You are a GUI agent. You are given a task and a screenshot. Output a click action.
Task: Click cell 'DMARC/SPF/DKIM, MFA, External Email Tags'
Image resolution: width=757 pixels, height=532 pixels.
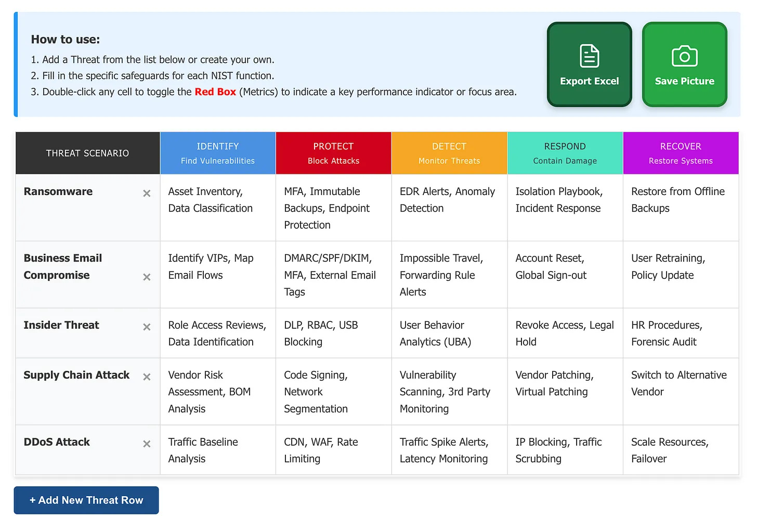pos(333,275)
